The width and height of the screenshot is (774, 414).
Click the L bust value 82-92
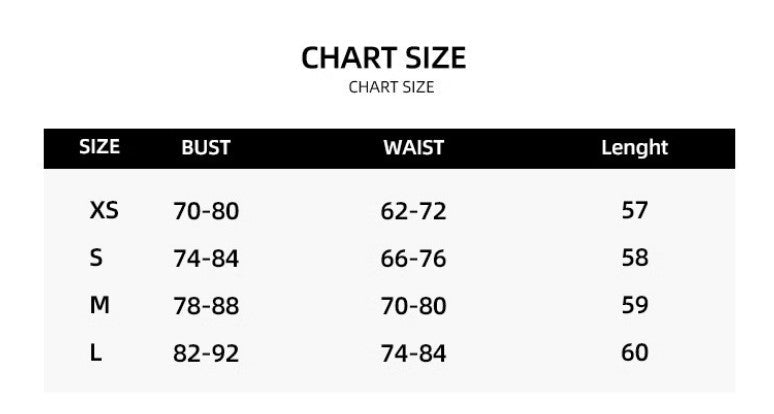(x=206, y=353)
